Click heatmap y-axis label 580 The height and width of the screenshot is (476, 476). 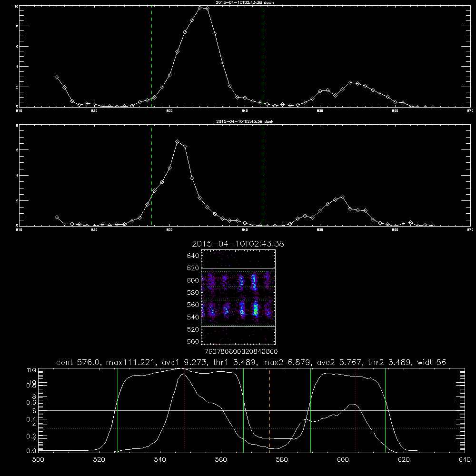click(193, 293)
